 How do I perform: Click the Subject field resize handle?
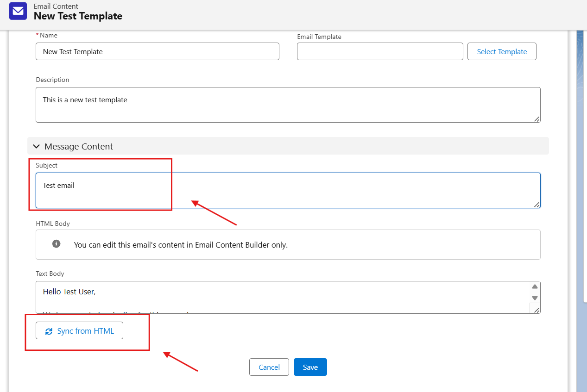(x=537, y=205)
